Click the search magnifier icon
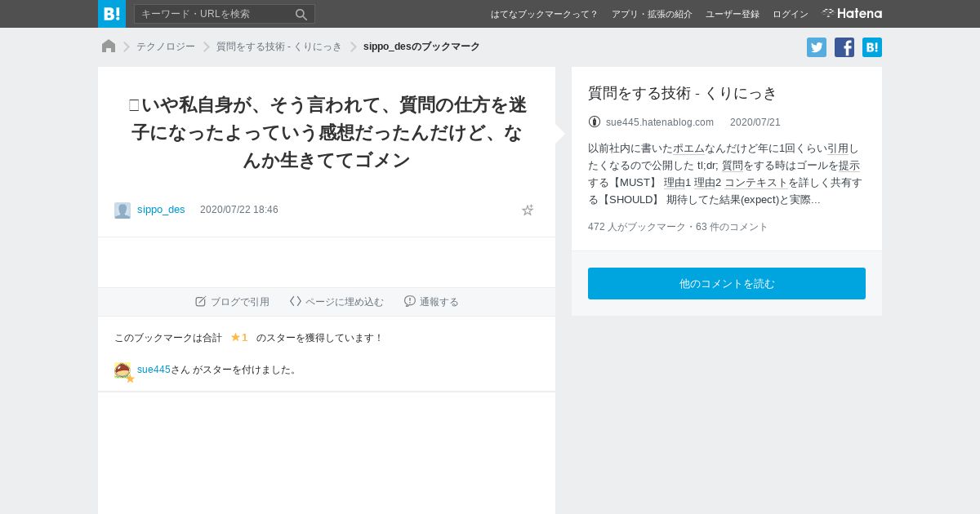The width and height of the screenshot is (980, 514). 301,14
